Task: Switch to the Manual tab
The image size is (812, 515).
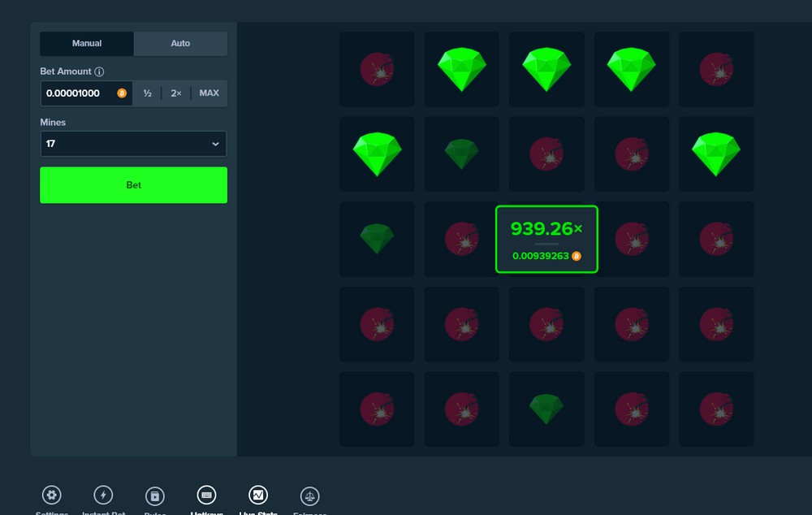Action: point(87,43)
